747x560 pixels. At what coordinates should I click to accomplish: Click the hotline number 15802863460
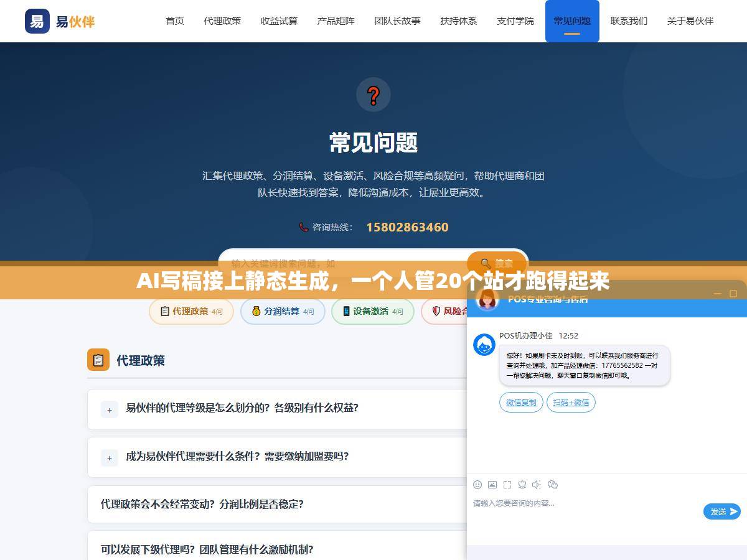coord(407,227)
